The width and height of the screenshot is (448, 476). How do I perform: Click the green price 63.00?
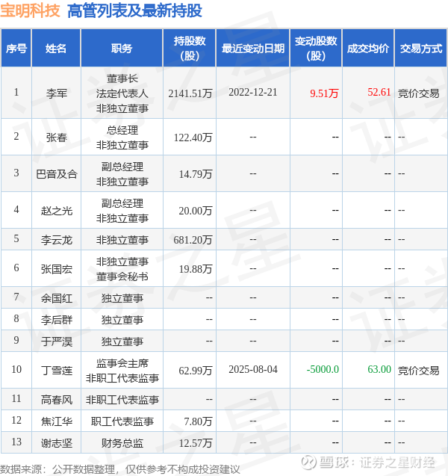[x=379, y=369]
